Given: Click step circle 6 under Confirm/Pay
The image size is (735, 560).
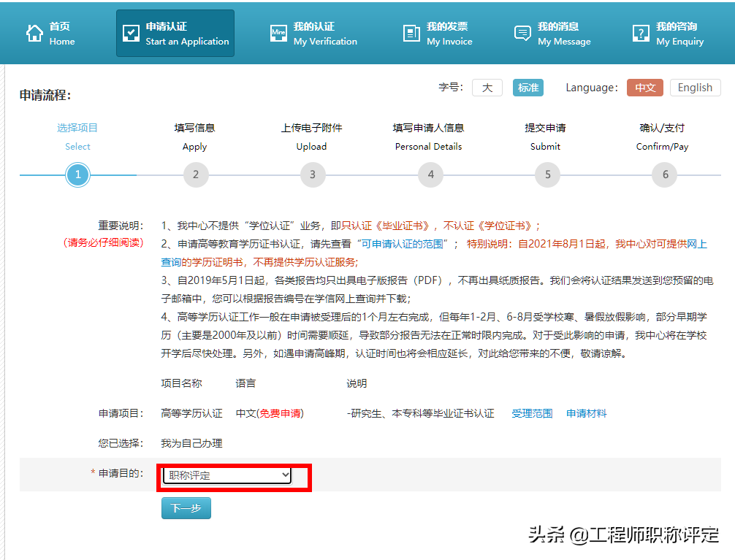Looking at the screenshot, I should coord(663,174).
